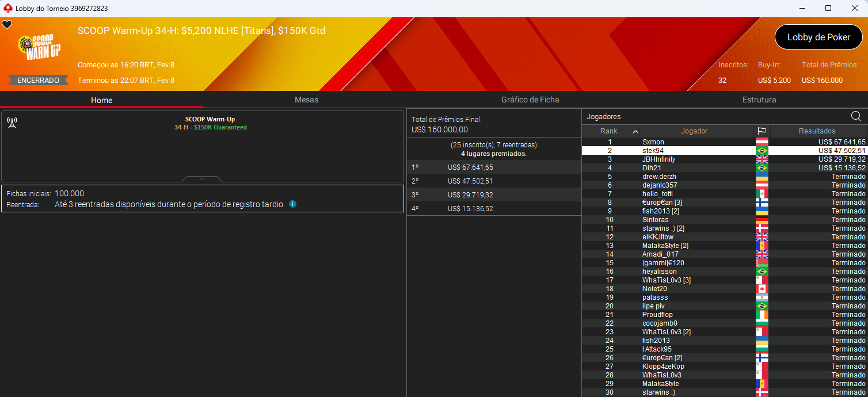The height and width of the screenshot is (397, 868).
Task: Toggle the favorite heart icon
Action: pyautogui.click(x=7, y=25)
